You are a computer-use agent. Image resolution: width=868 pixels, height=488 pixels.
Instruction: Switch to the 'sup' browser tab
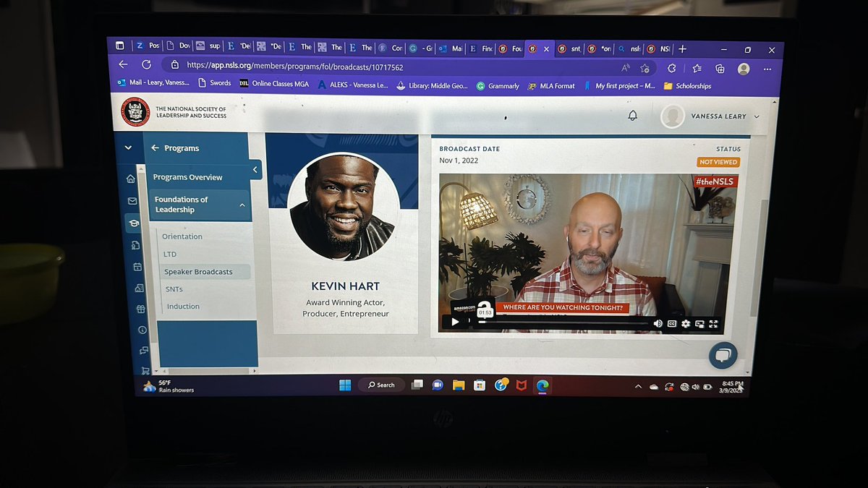click(208, 46)
